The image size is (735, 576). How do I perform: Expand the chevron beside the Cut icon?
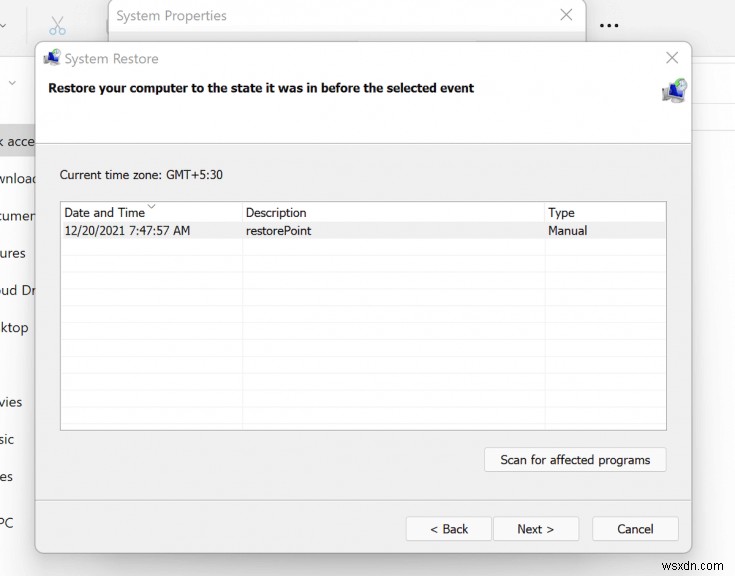click(3, 26)
